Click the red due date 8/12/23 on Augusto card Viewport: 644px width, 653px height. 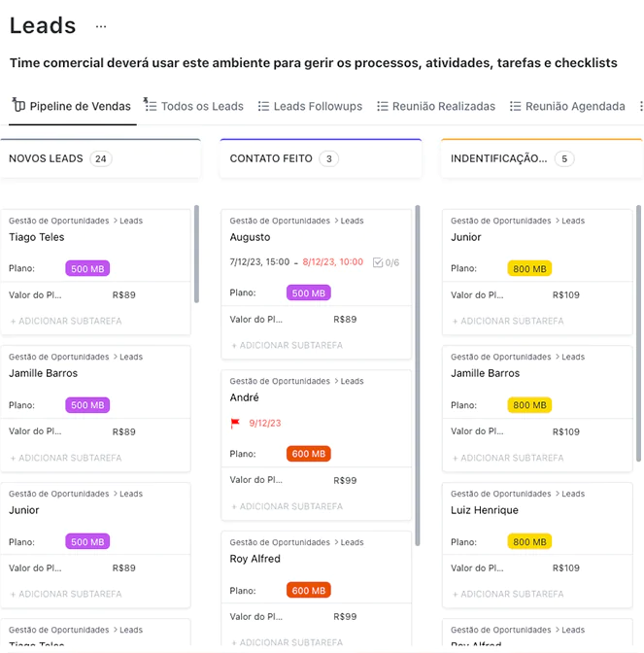tap(332, 262)
